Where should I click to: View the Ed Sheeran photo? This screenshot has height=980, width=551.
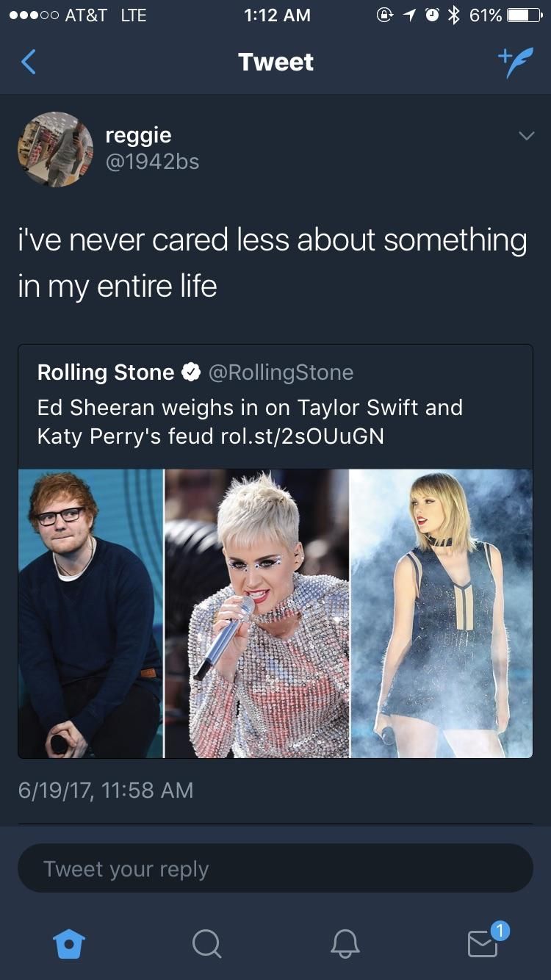(x=90, y=613)
